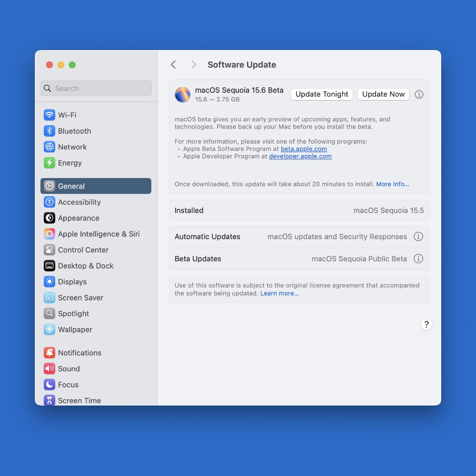Click info icon next to Update Now
Image resolution: width=476 pixels, height=476 pixels.
(x=419, y=94)
